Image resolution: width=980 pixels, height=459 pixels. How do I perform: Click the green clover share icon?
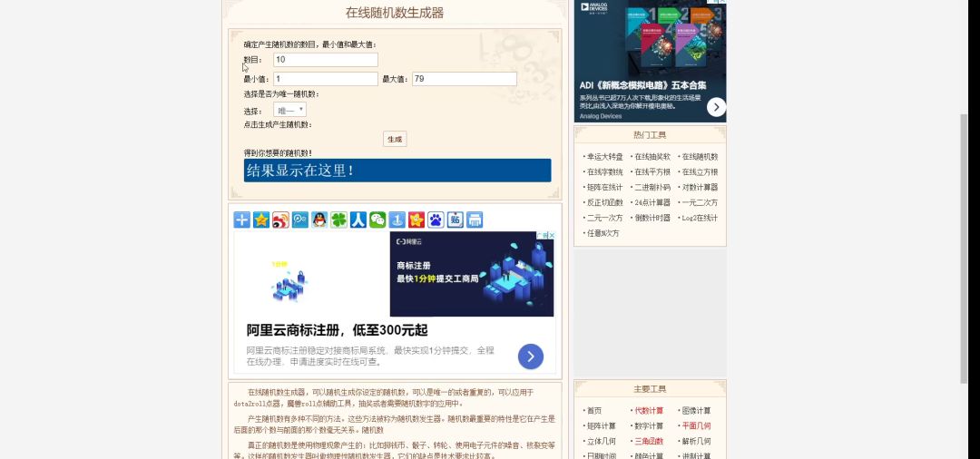click(338, 220)
